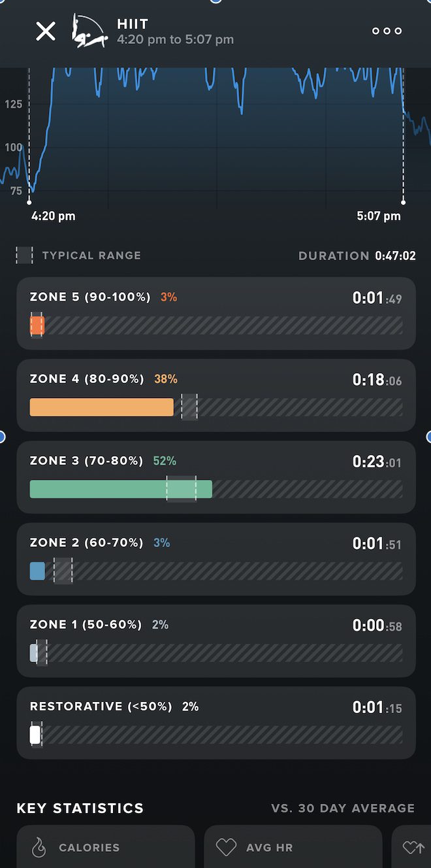Viewport: 431px width, 868px height.
Task: Close the HIIT workout detail view
Action: point(46,31)
